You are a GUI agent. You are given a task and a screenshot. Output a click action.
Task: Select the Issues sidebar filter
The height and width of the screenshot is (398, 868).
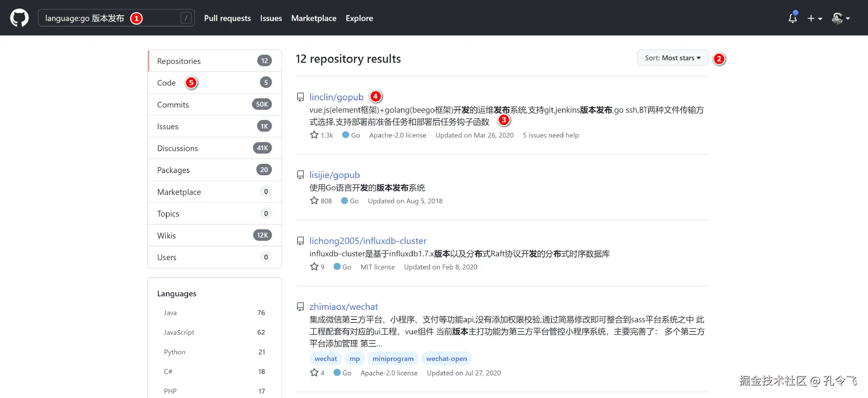(x=215, y=126)
